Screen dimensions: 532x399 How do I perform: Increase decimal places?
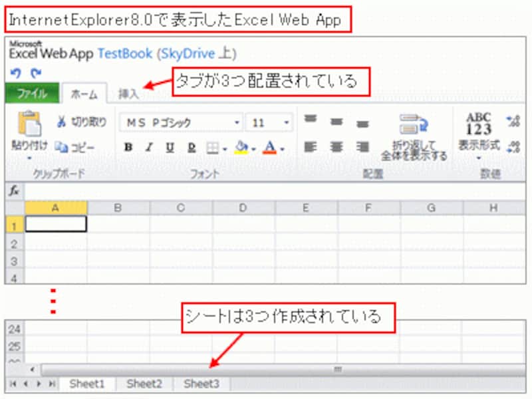point(513,121)
